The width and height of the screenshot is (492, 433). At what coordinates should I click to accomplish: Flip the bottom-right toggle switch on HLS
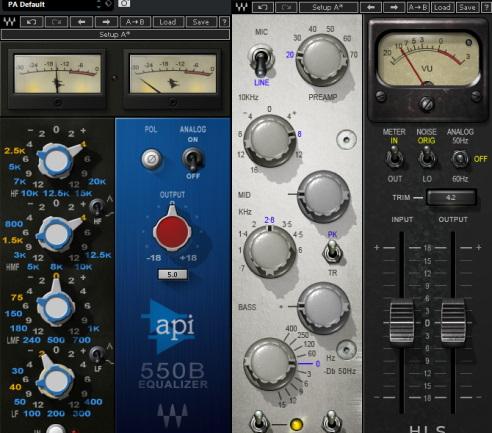tap(331, 423)
